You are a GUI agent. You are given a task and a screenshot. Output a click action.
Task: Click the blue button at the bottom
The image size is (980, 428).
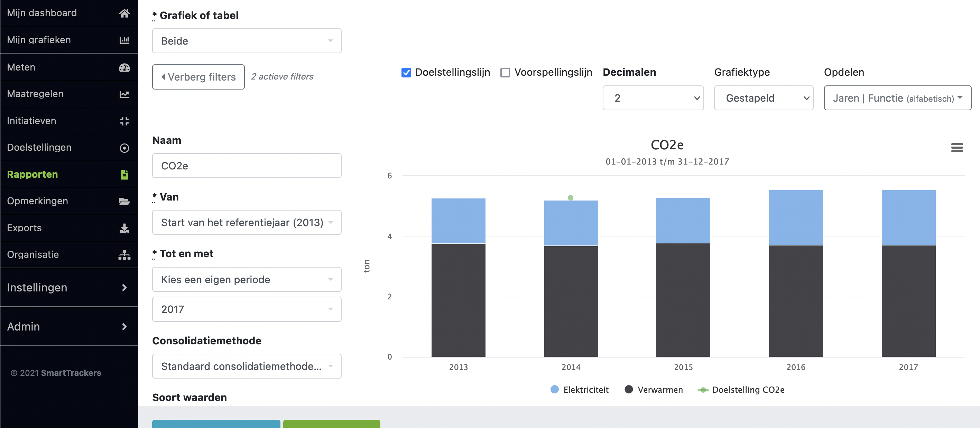(x=216, y=424)
